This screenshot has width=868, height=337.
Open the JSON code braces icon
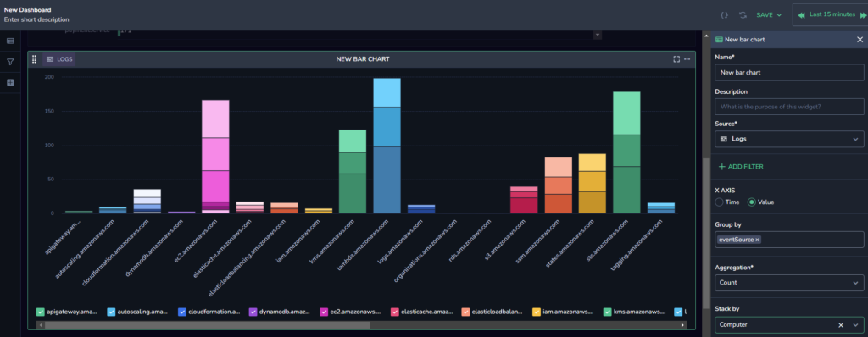[x=724, y=15]
